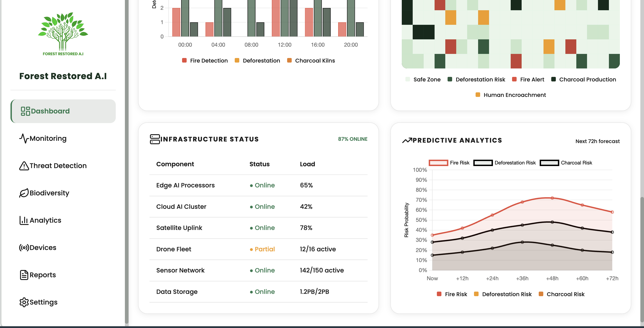Click the Infrastructure Status server icon
Viewport: 644px width, 328px height.
(x=155, y=139)
